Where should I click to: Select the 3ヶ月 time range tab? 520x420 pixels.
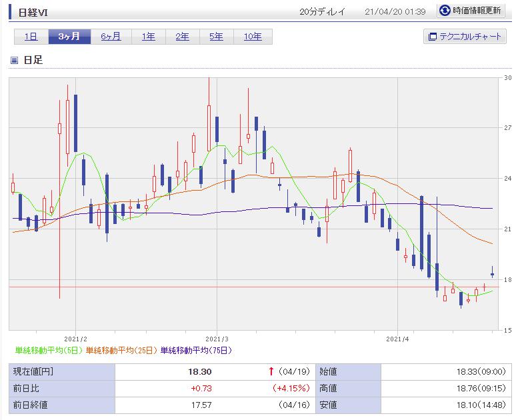69,37
